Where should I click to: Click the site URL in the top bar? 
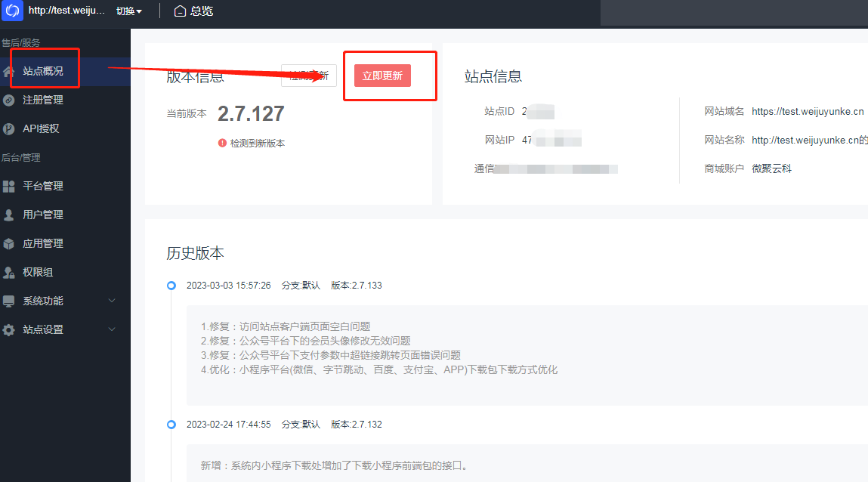[x=66, y=11]
